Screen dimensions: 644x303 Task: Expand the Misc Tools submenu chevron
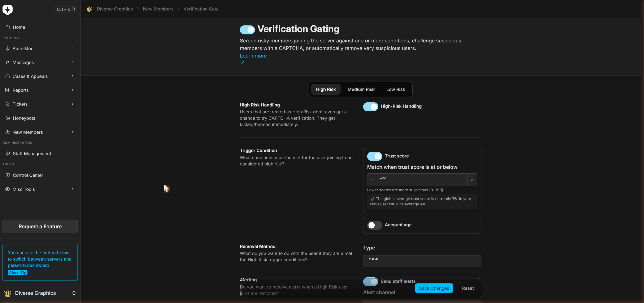[x=73, y=189]
